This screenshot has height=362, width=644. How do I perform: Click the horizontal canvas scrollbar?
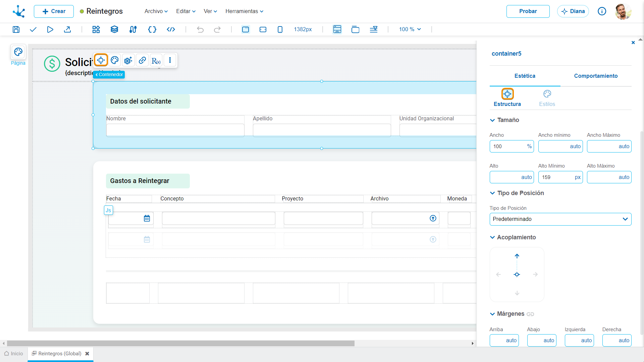coord(180,344)
